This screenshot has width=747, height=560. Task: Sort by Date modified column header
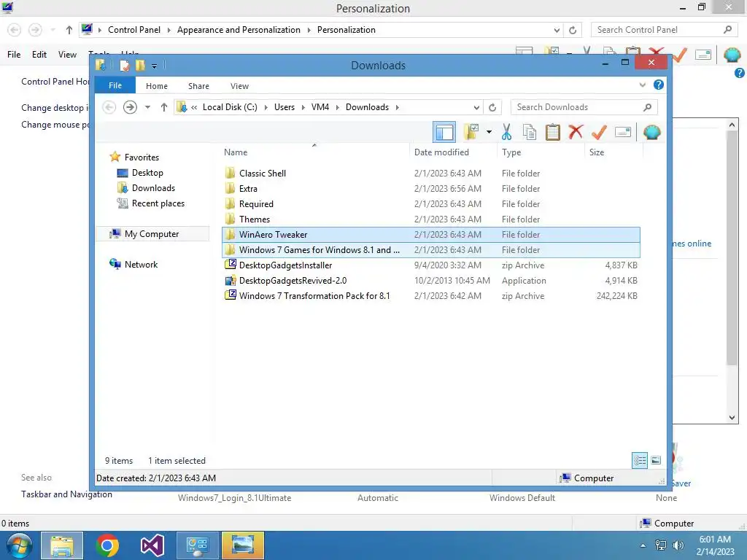(452, 152)
